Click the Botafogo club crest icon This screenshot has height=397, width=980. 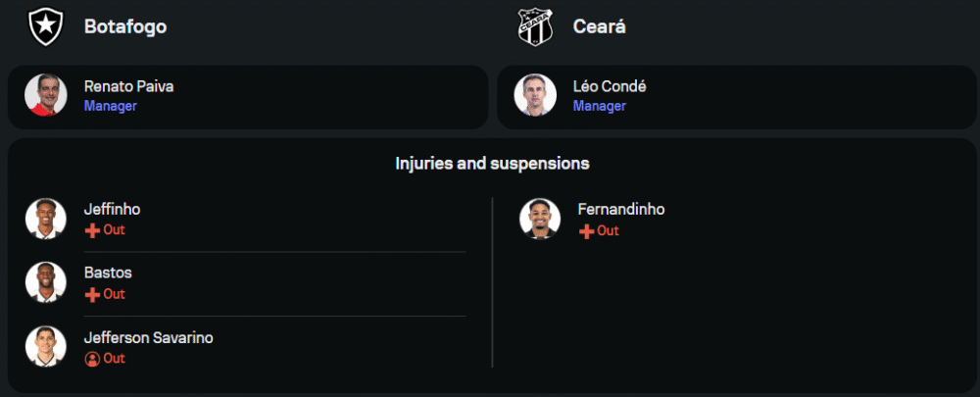tap(46, 26)
